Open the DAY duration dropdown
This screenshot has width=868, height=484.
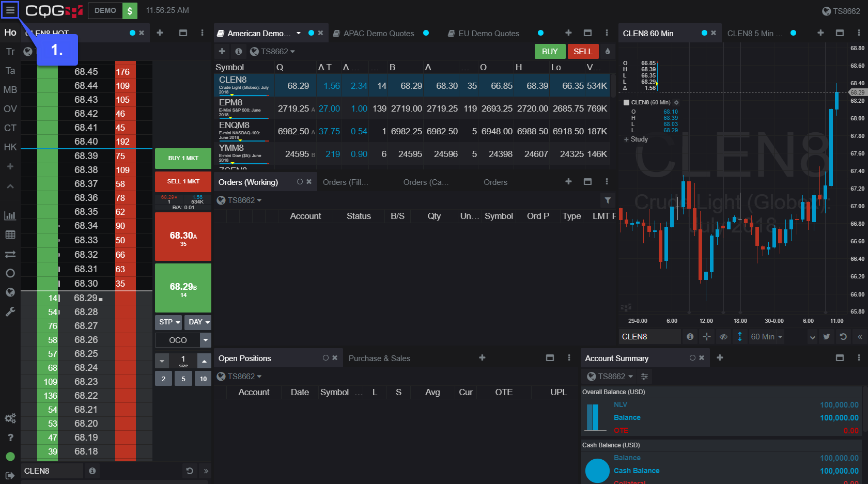pos(198,322)
